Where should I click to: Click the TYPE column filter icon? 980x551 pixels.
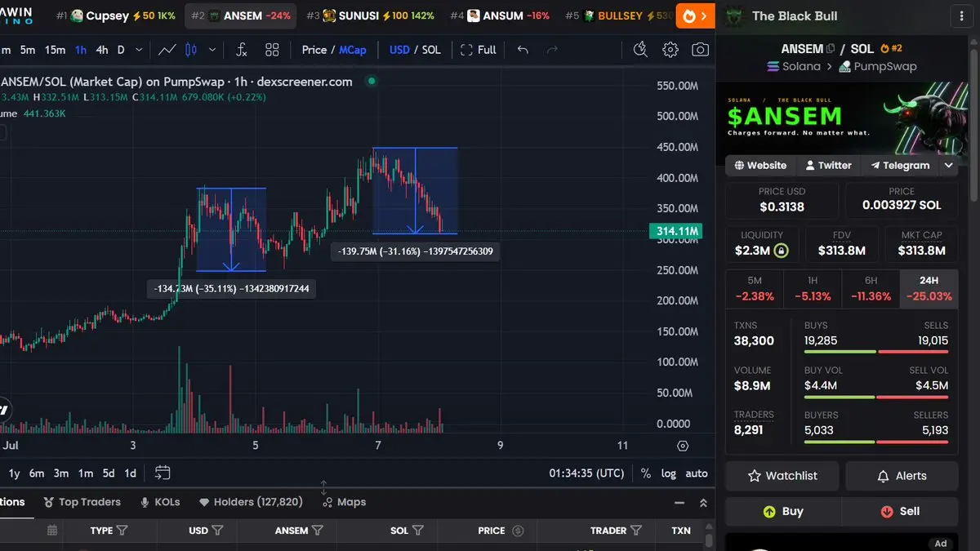point(122,531)
